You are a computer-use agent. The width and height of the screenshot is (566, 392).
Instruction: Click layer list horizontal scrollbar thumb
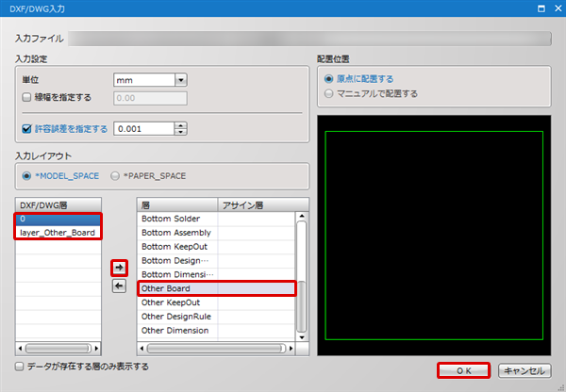pyautogui.click(x=216, y=349)
